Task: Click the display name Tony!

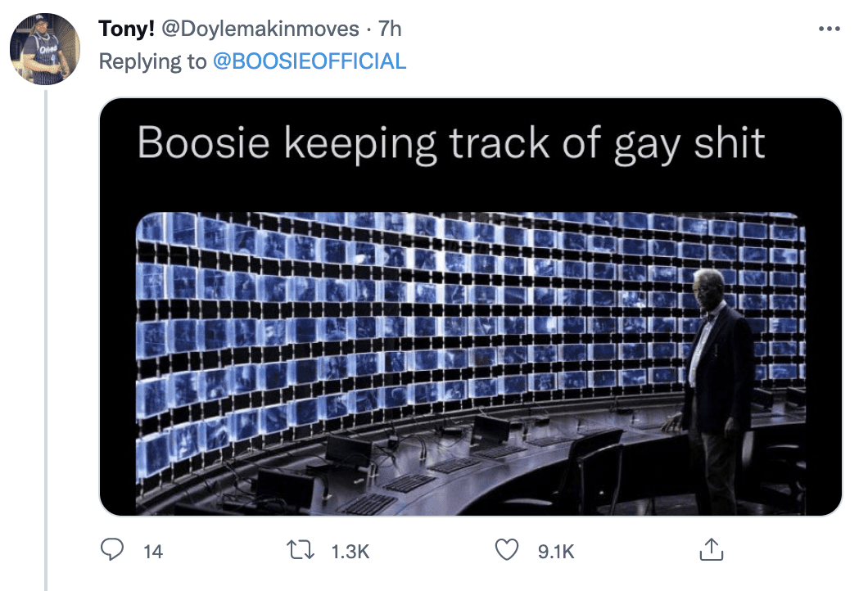Action: click(x=127, y=29)
